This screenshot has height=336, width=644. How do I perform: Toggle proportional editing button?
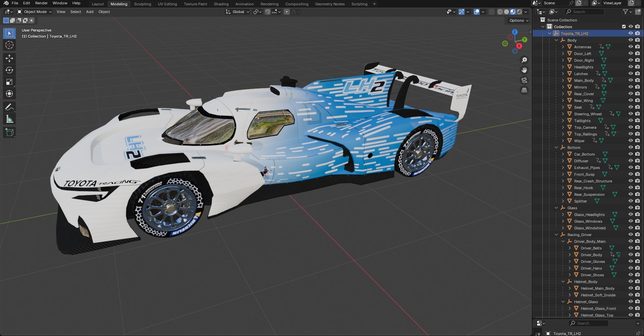287,12
